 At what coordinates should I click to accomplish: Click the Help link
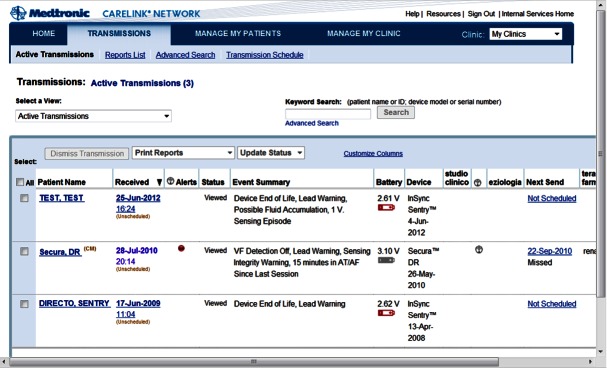click(412, 14)
